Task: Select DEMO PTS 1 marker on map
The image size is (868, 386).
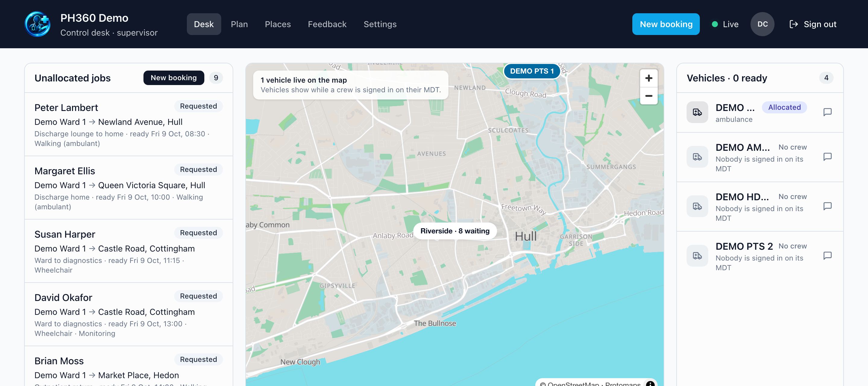Action: pos(532,71)
